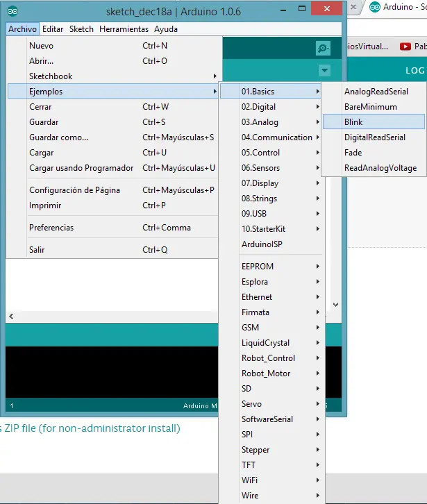
Task: Expand SD library examples
Action: 271,389
